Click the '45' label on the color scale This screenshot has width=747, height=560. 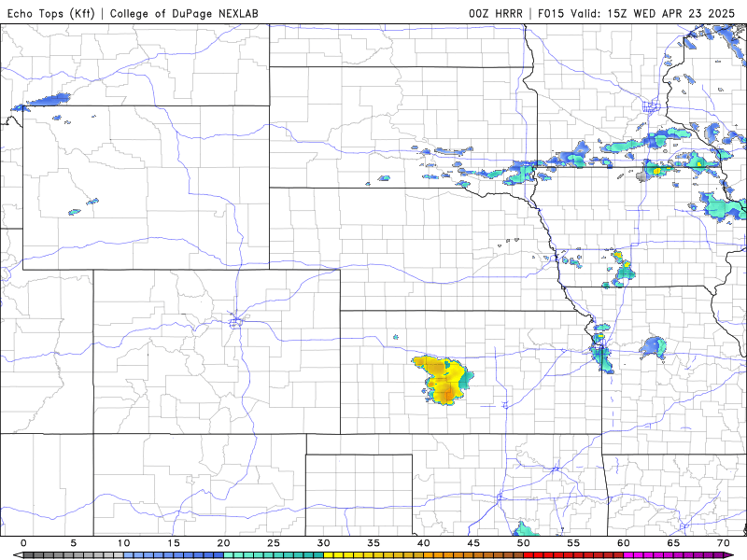473,543
